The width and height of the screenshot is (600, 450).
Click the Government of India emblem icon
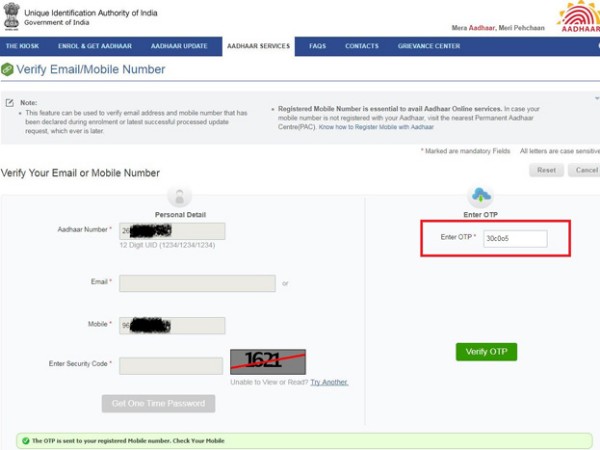click(x=11, y=16)
